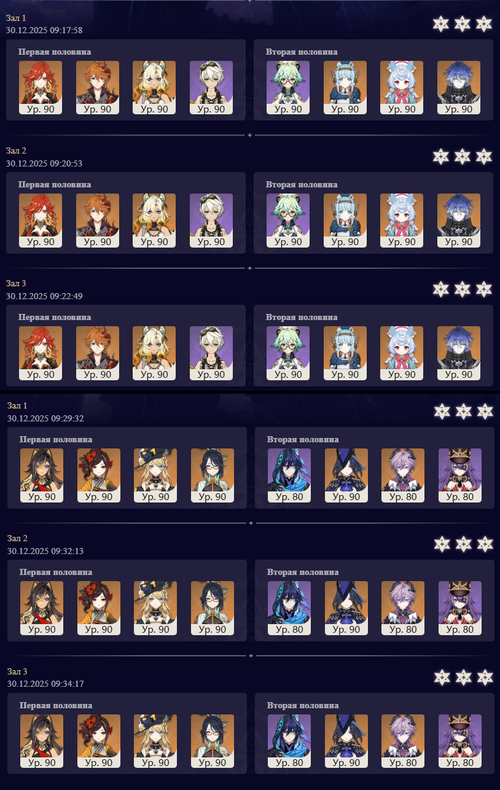Select brown-haired red-flower character in 09:32:13 hall
Image resolution: width=500 pixels, height=790 pixels.
[99, 608]
